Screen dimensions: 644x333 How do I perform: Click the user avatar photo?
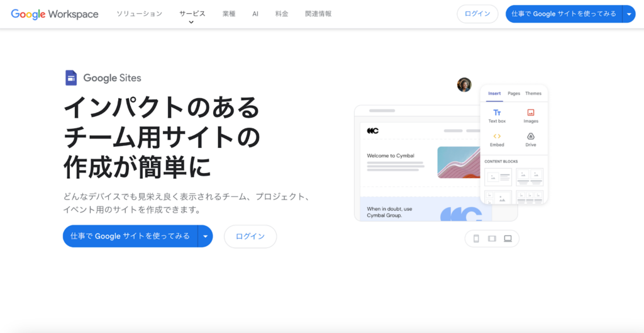pyautogui.click(x=464, y=85)
